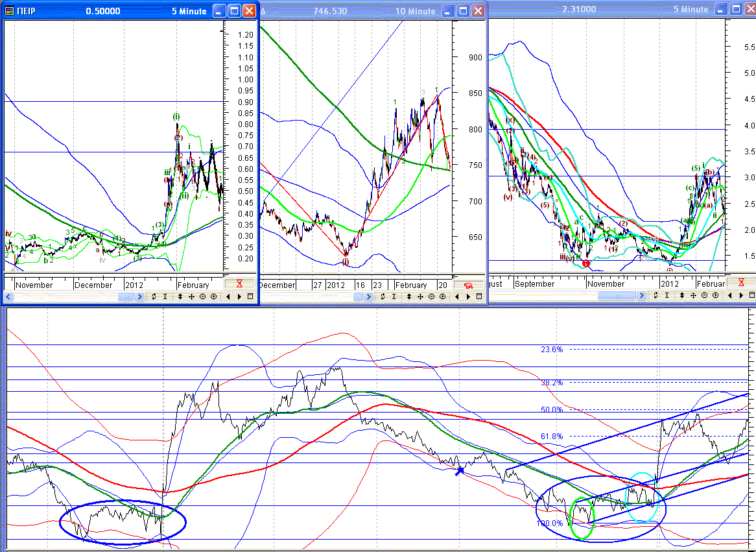Click December on the ΠΕΙΡ chart time axis
The height and width of the screenshot is (552, 756).
click(93, 285)
